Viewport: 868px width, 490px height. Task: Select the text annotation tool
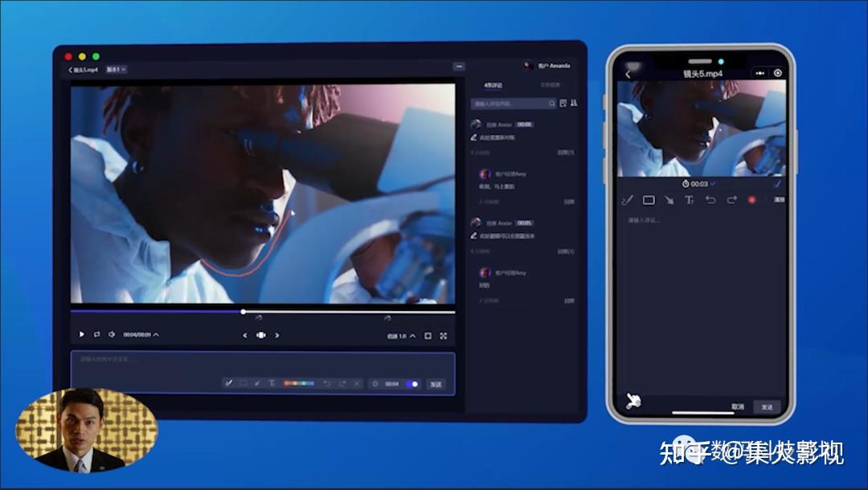click(x=272, y=384)
